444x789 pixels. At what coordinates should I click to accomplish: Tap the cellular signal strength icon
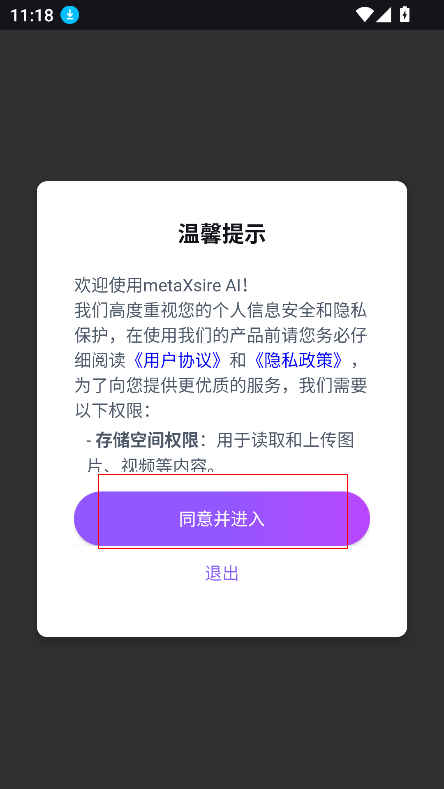click(384, 15)
